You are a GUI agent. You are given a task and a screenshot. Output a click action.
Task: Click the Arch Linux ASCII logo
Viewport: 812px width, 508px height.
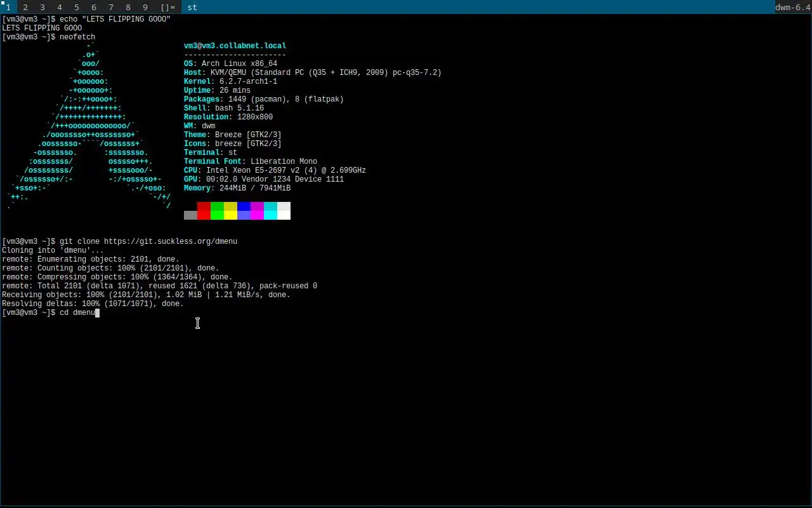(89, 126)
